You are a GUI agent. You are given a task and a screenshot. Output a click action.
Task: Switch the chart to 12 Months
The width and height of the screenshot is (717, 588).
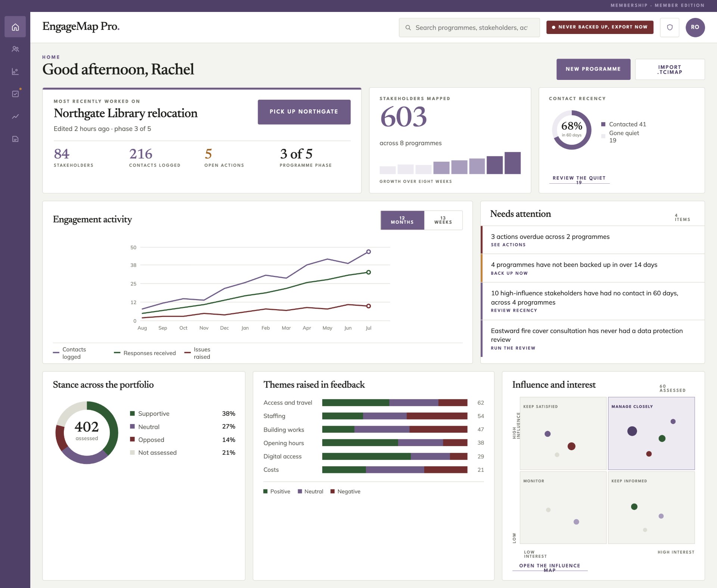pos(402,220)
